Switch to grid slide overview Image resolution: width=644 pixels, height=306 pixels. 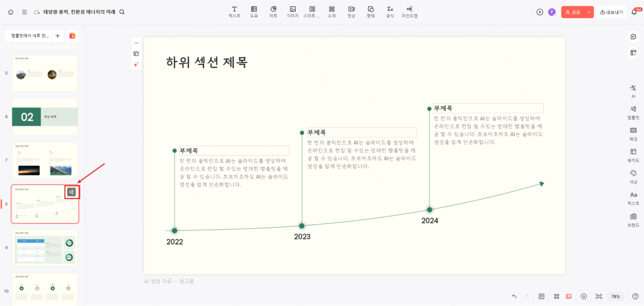pyautogui.click(x=557, y=296)
